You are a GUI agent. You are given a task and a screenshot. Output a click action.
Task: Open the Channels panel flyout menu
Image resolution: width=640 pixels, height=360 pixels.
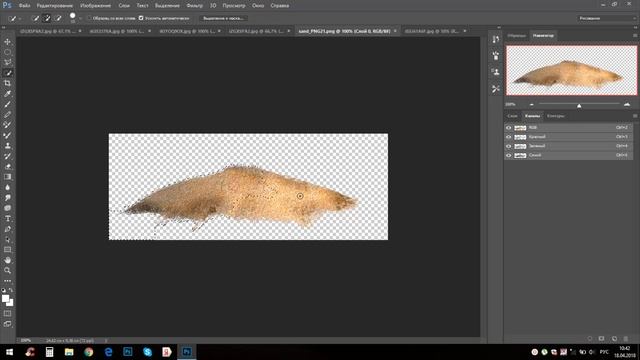(x=635, y=116)
